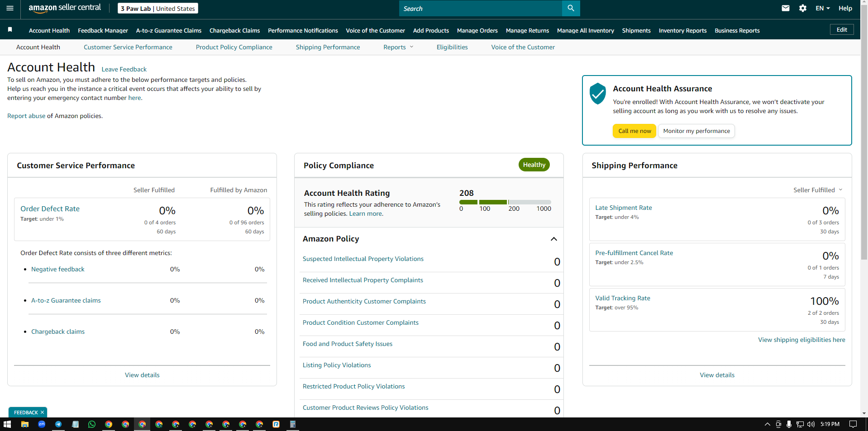Image resolution: width=868 pixels, height=431 pixels.
Task: Click the camera tray icon
Action: click(778, 424)
